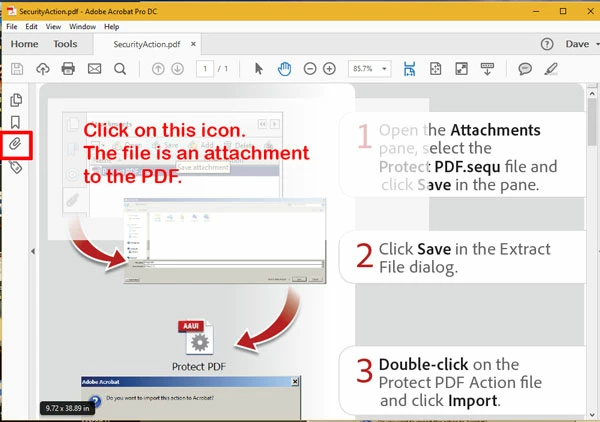Expand the Dave account dropdown arrow
The image size is (600, 422).
point(597,44)
